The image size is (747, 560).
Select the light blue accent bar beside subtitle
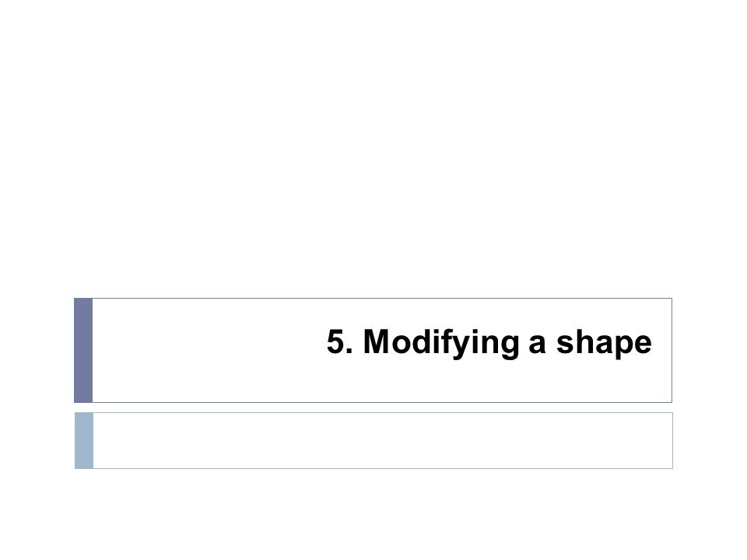point(84,440)
